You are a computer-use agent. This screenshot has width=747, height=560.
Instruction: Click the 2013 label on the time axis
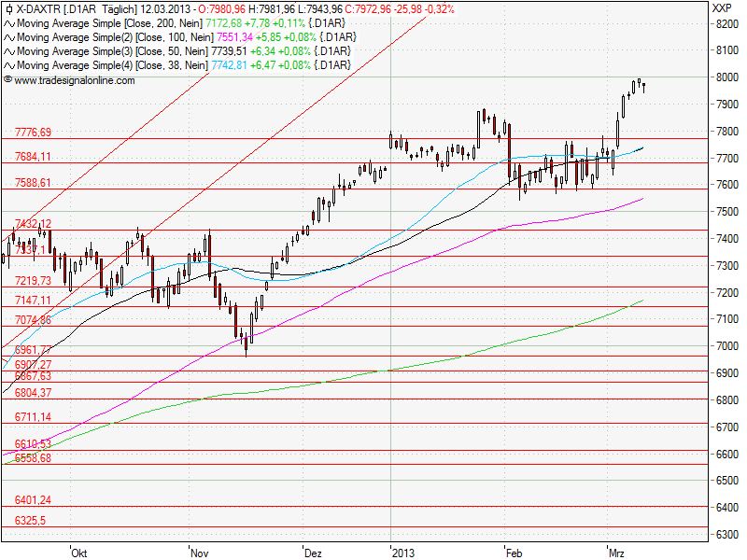pyautogui.click(x=403, y=552)
